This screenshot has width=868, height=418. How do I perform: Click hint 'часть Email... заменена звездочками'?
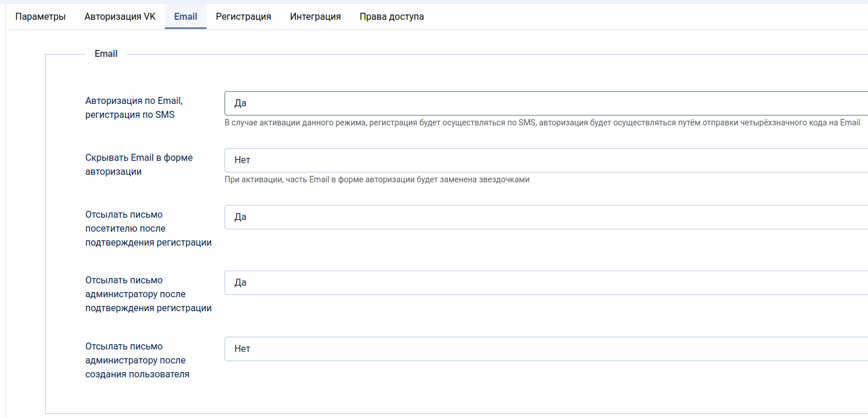coord(377,180)
